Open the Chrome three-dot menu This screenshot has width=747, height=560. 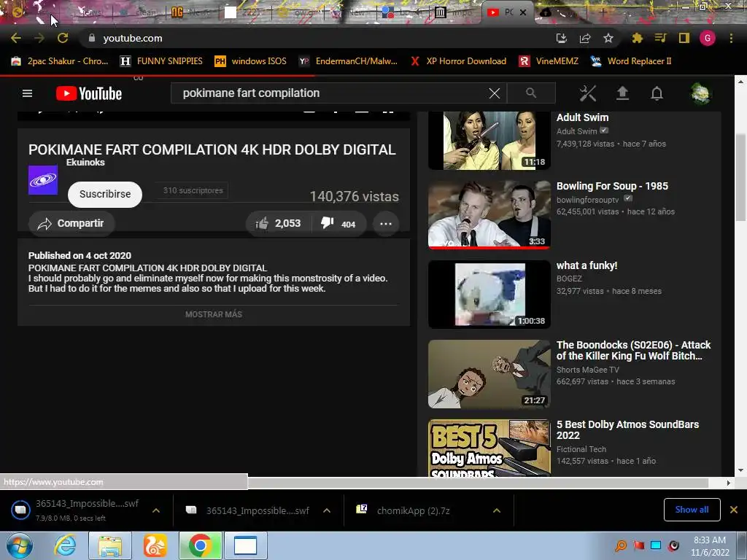731,38
